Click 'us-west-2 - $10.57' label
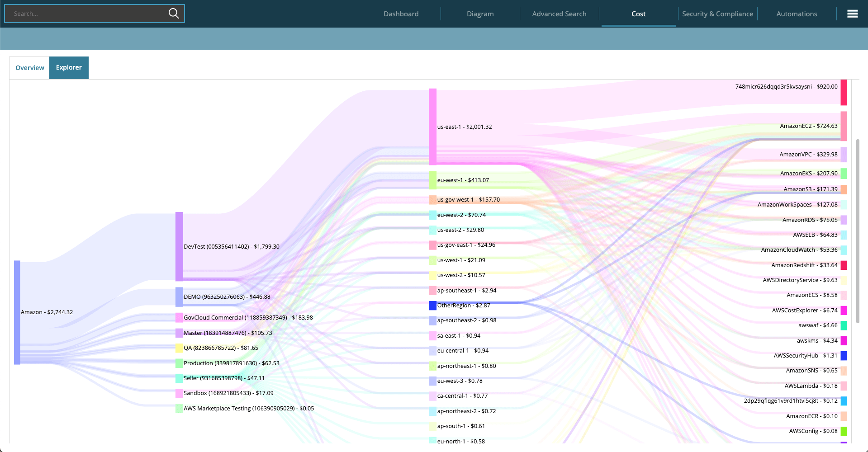 pos(461,275)
